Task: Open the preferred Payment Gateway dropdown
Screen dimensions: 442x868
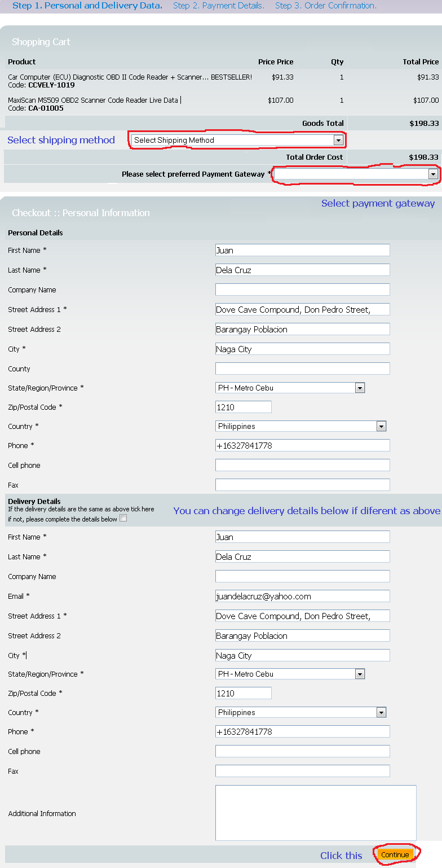Action: tap(356, 174)
